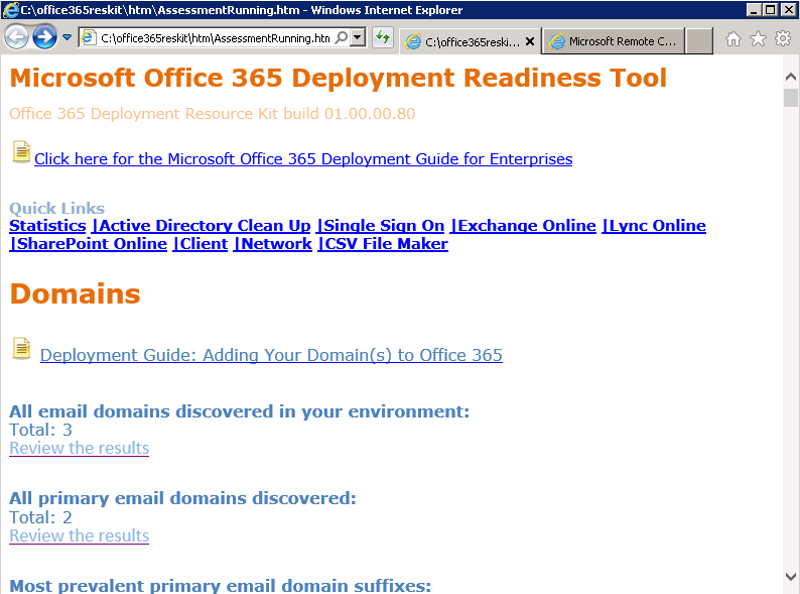Click the address bar URL field

tap(215, 38)
